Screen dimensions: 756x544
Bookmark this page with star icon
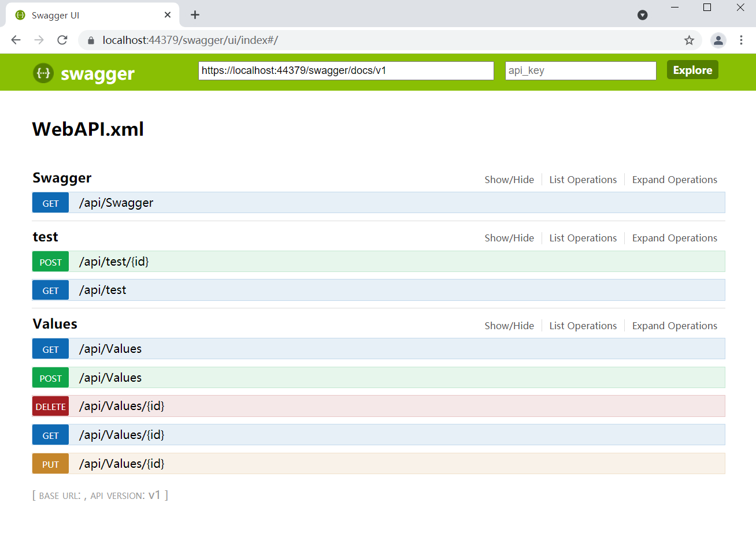pyautogui.click(x=689, y=40)
